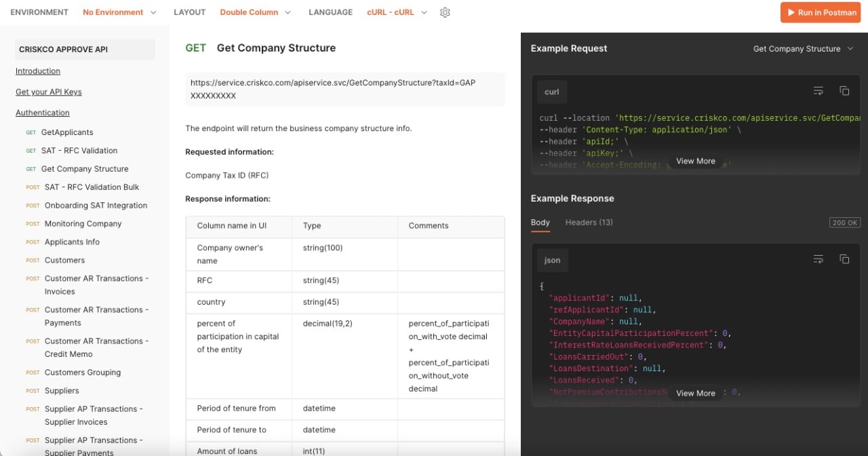Switch to the Headers (13) tab
The width and height of the screenshot is (868, 456).
[589, 223]
